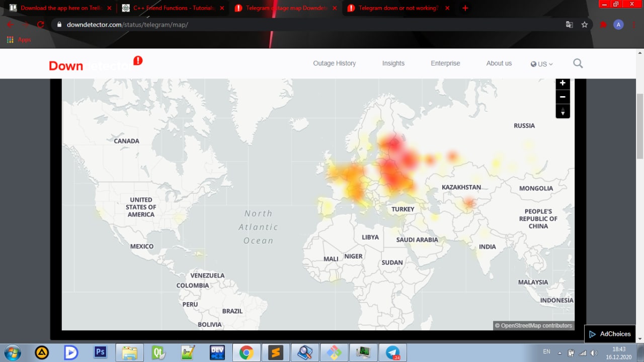The image size is (644, 362).
Task: Go back with the browser back arrow
Action: (x=10, y=24)
